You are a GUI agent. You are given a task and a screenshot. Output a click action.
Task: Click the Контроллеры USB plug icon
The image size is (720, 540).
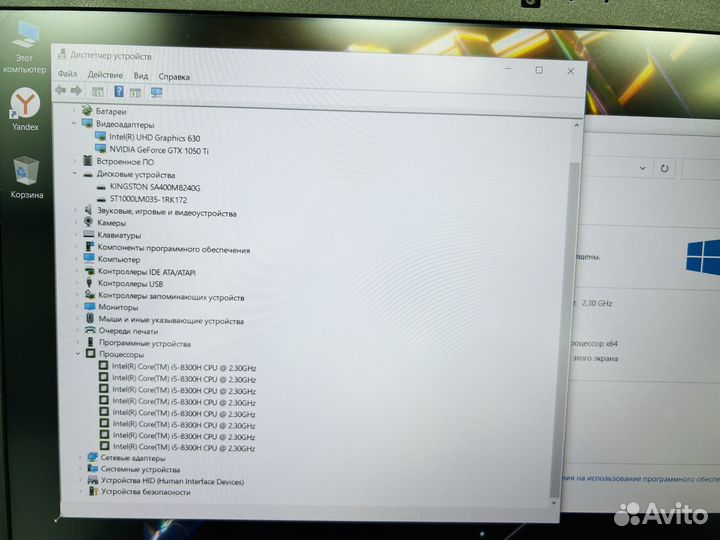click(x=90, y=282)
